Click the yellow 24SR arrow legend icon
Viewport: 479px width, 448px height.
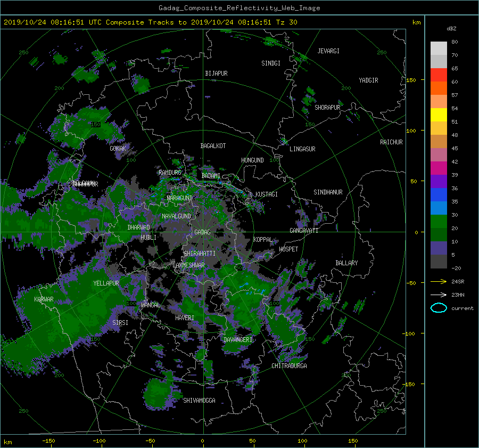(x=439, y=281)
